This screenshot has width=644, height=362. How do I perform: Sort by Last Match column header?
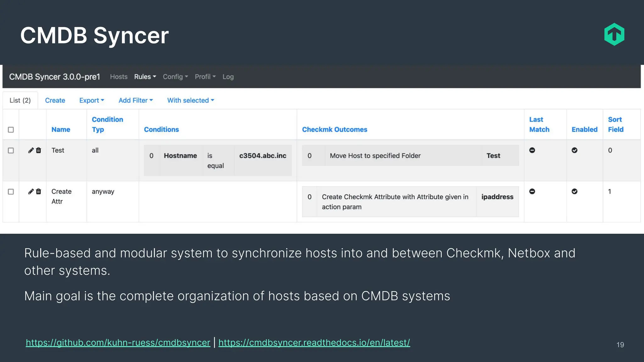539,124
